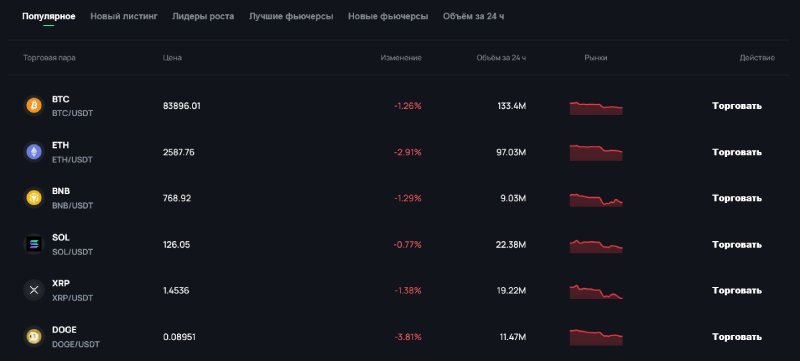Viewport: 800px width, 361px height.
Task: Click the 22.38M volume value
Action: point(511,244)
